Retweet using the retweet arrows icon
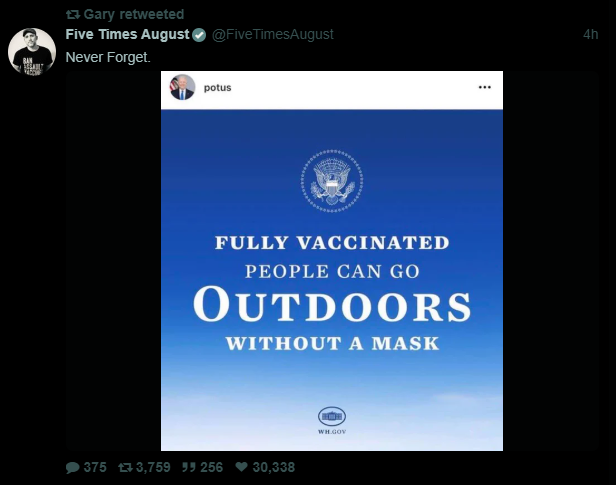The image size is (616, 485). coord(125,467)
